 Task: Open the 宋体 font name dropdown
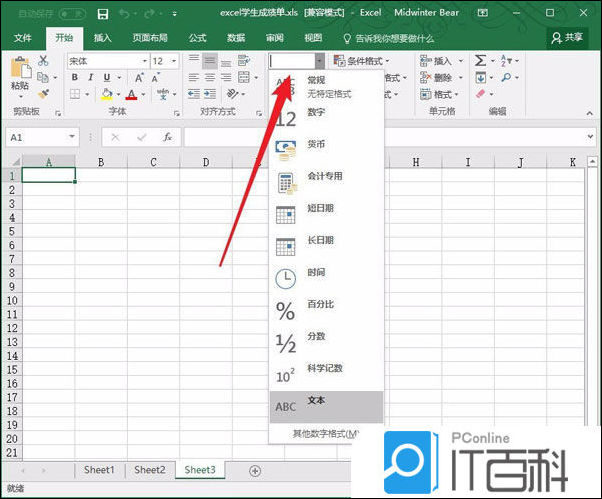(x=145, y=61)
